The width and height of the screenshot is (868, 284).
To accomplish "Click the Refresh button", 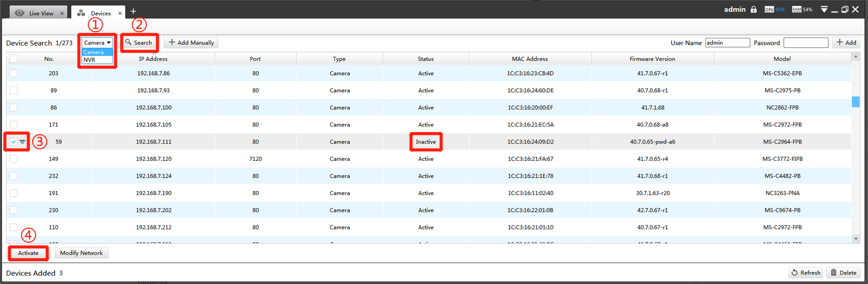I will 806,273.
